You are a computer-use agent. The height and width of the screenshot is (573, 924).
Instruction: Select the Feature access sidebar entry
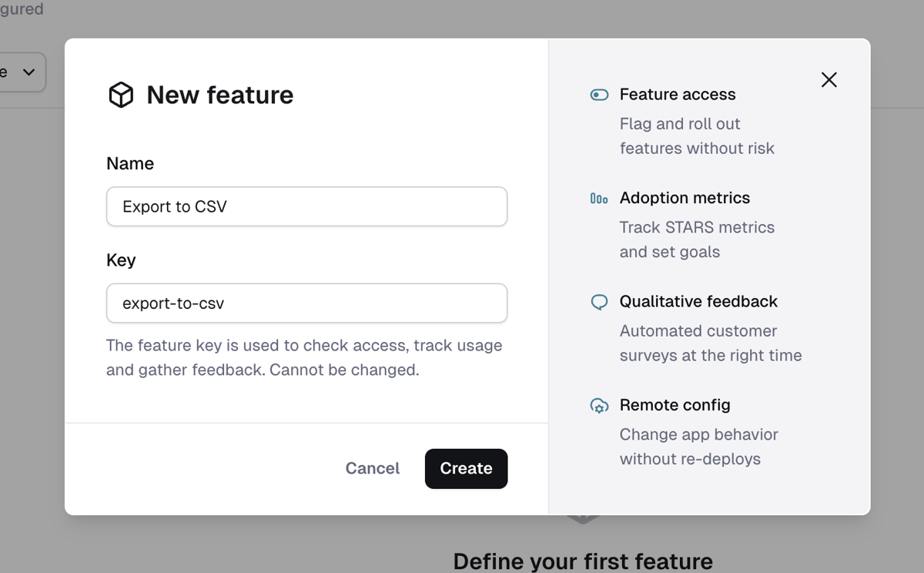(x=678, y=94)
